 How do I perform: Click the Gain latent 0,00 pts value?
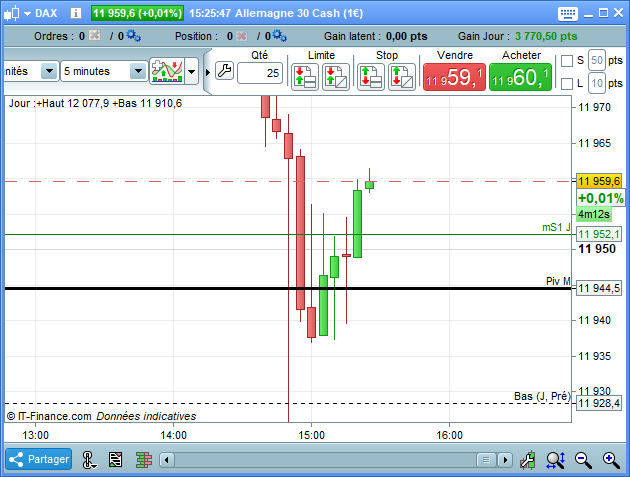click(407, 36)
